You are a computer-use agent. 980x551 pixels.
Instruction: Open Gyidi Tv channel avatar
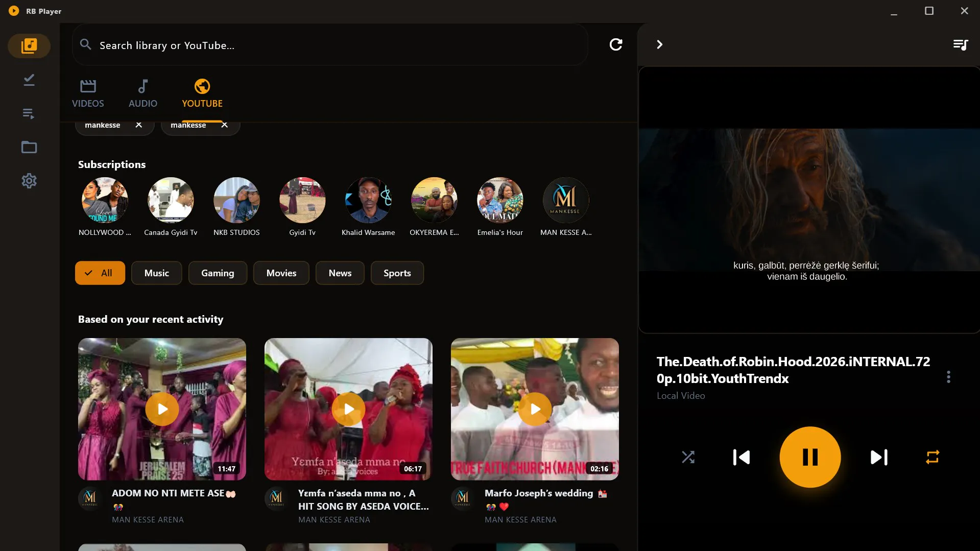pos(302,200)
